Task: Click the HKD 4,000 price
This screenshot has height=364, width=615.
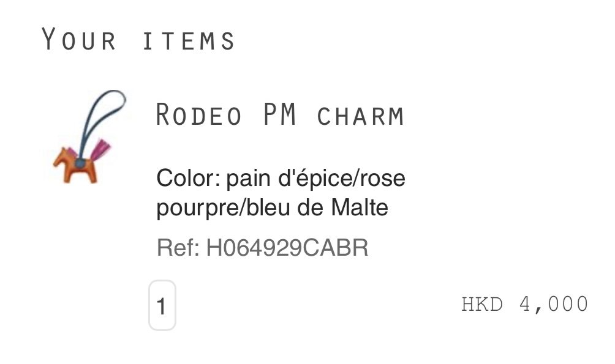Action: 525,305
